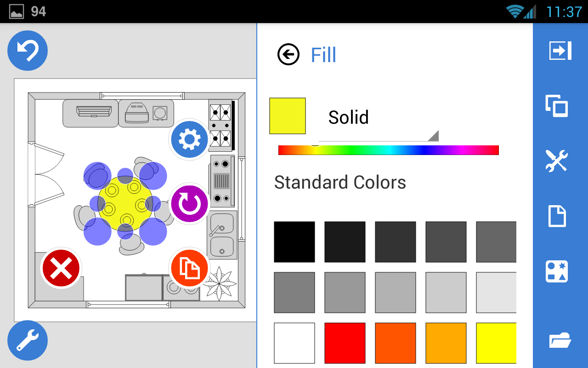588x368 pixels.
Task: Collapse the side panel with the arrow icon
Action: [560, 51]
